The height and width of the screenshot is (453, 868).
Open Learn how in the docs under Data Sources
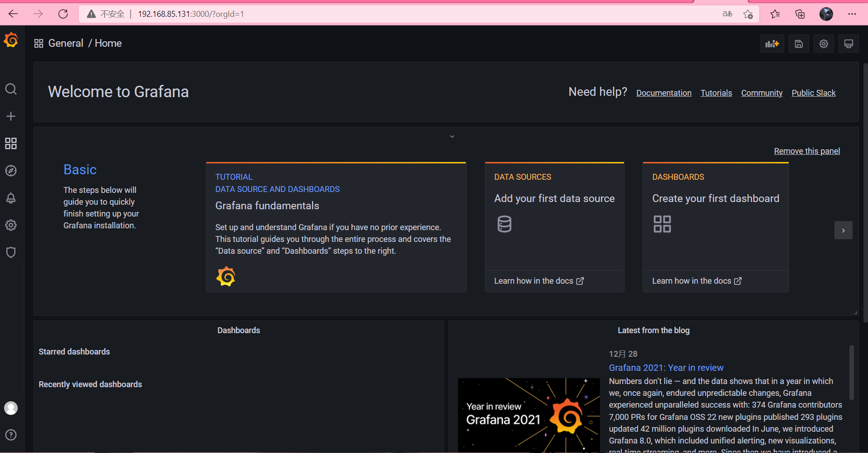[x=539, y=281]
